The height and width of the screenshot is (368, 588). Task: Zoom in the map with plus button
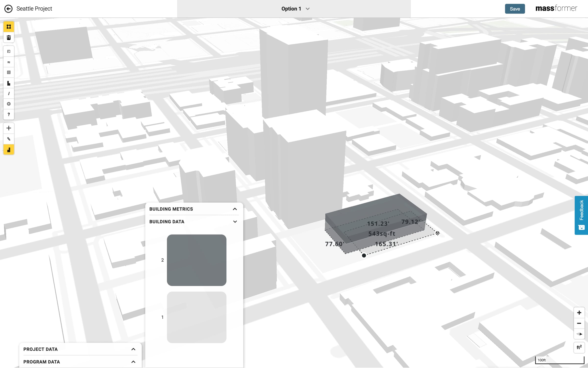579,313
